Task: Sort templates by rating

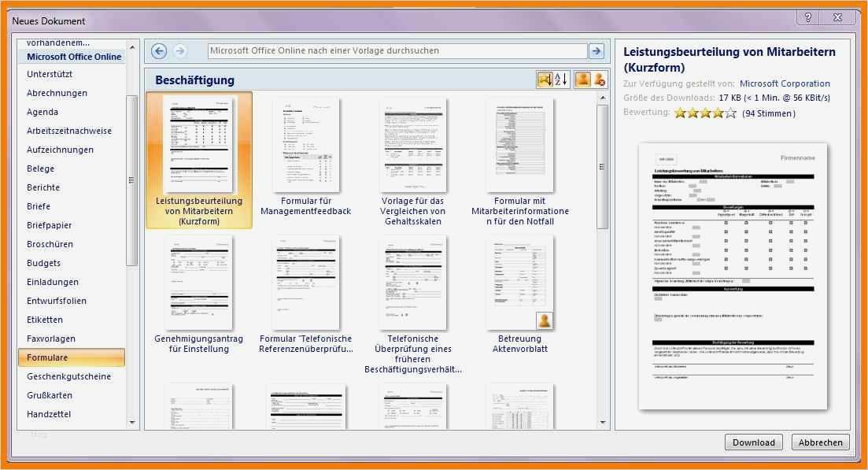Action: (x=545, y=79)
